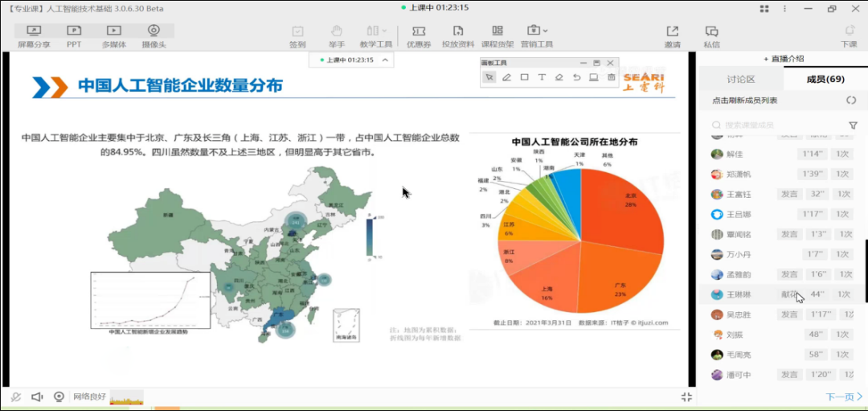This screenshot has width=868, height=411.
Task: Toggle the speaker volume icon at bottom left
Action: click(x=37, y=397)
